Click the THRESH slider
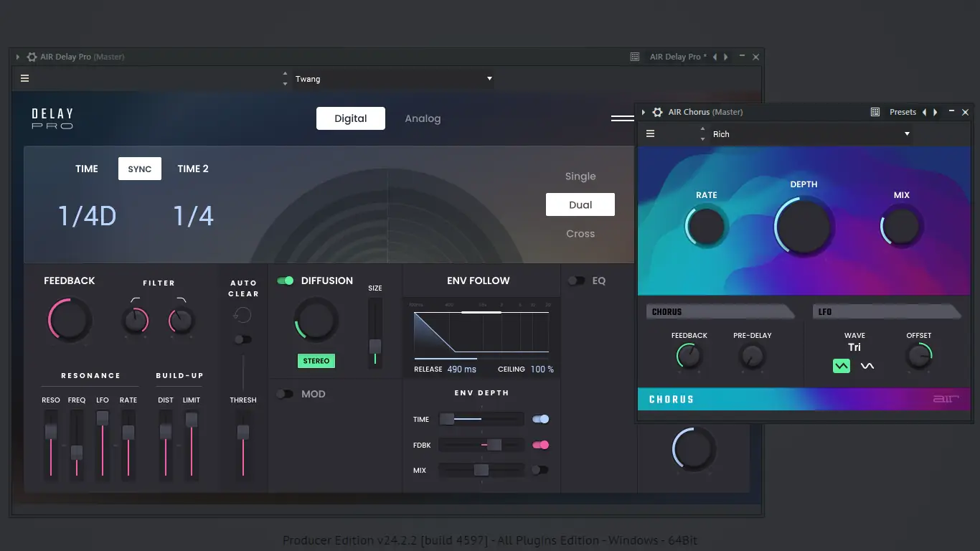This screenshot has width=980, height=551. (243, 445)
